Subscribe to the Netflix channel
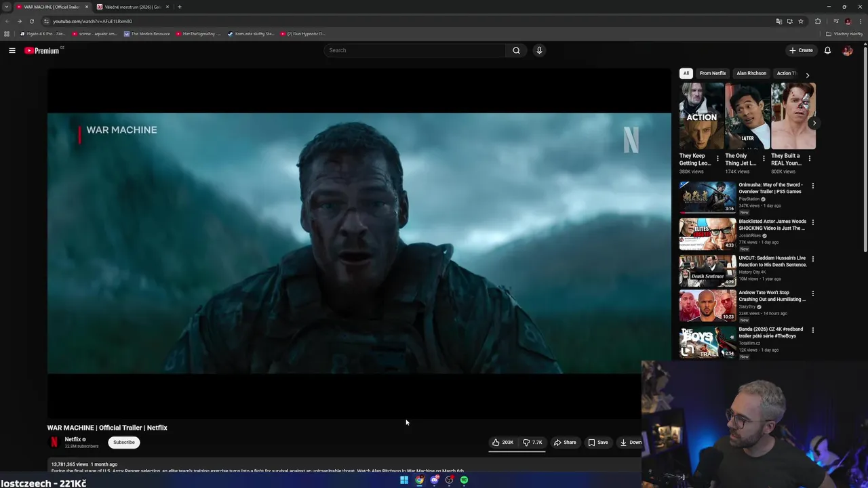Screen dimensions: 868x488 [123, 443]
